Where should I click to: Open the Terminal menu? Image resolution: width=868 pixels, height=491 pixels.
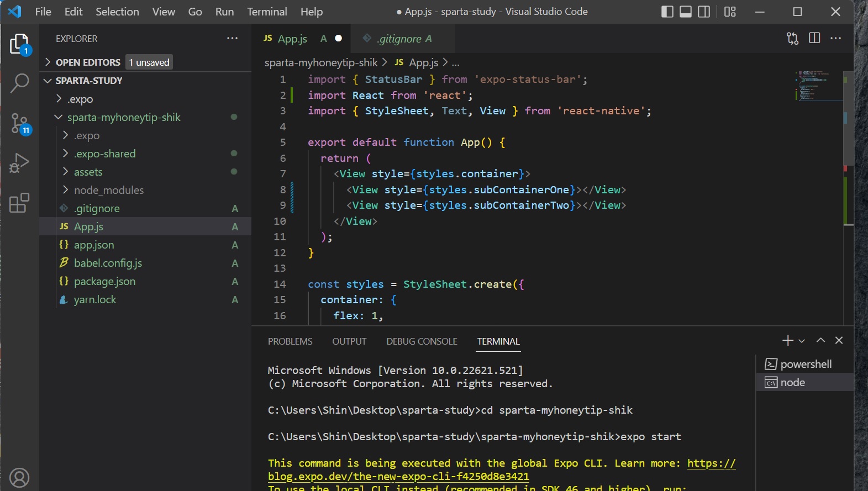pos(267,12)
